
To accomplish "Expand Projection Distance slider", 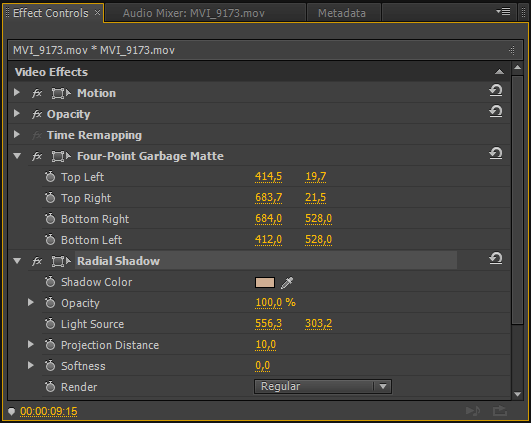I will coord(31,344).
